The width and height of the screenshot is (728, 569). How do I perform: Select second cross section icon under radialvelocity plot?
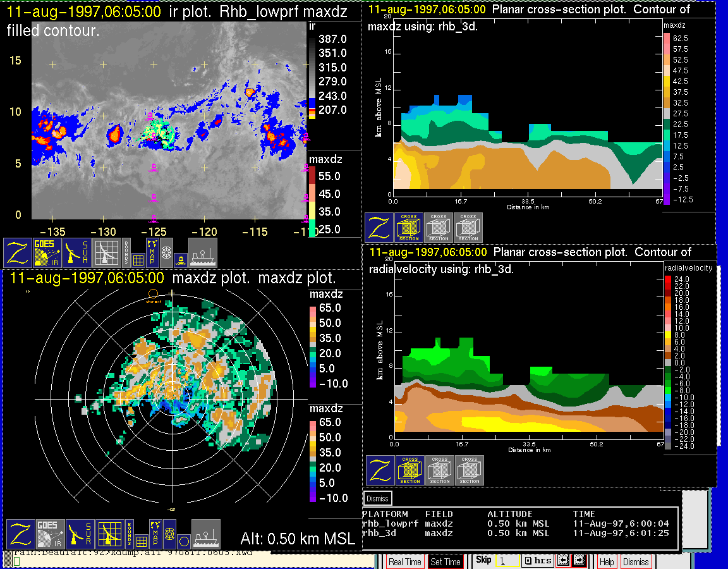pos(440,470)
